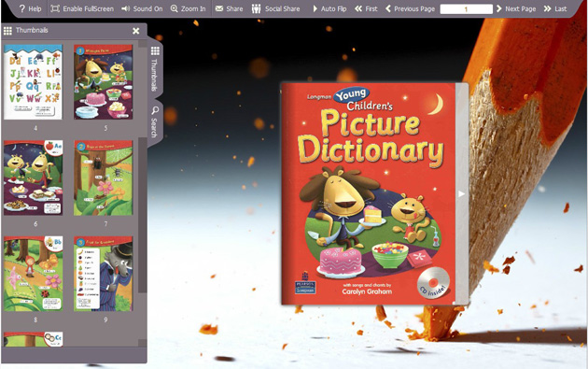
Task: Open page 4 thumbnail with alphabet letters
Action: tap(33, 82)
